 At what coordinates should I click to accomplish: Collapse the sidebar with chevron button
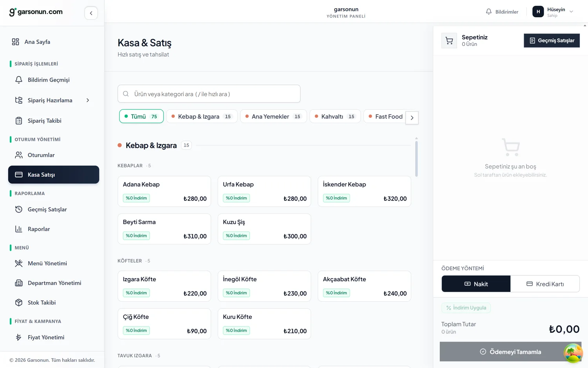pos(91,13)
